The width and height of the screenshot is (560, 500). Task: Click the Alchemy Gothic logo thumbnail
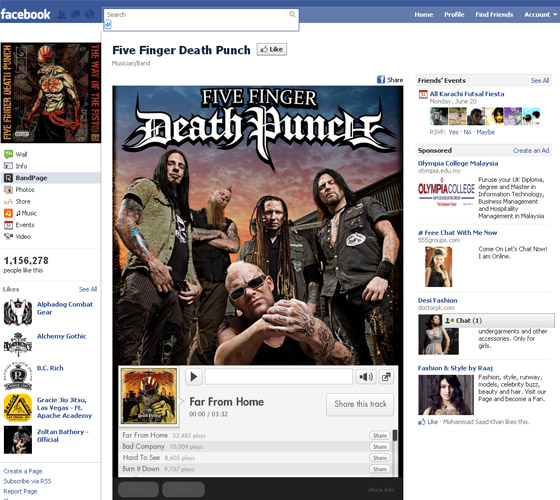click(x=18, y=344)
